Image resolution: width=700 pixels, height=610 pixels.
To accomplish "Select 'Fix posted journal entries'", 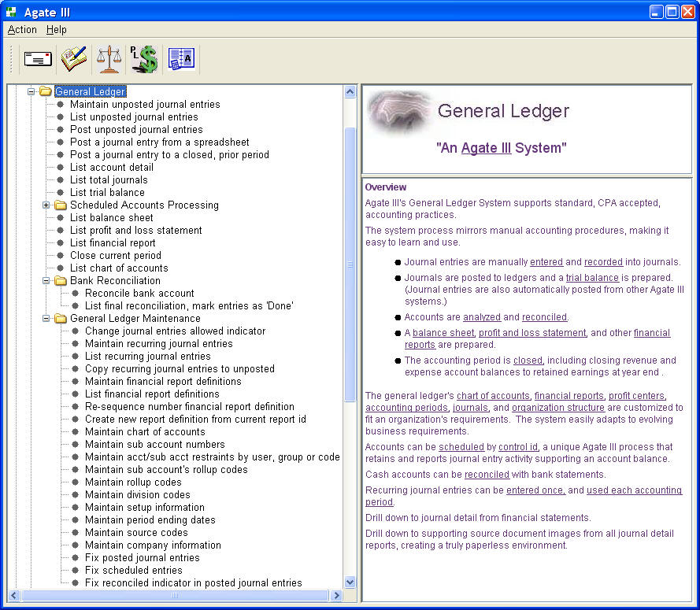I will [x=142, y=558].
